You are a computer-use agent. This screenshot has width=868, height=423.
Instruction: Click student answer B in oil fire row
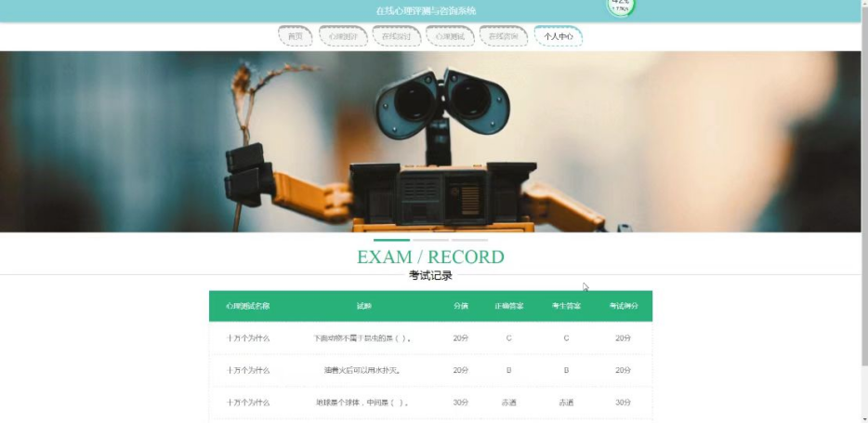[x=566, y=370]
